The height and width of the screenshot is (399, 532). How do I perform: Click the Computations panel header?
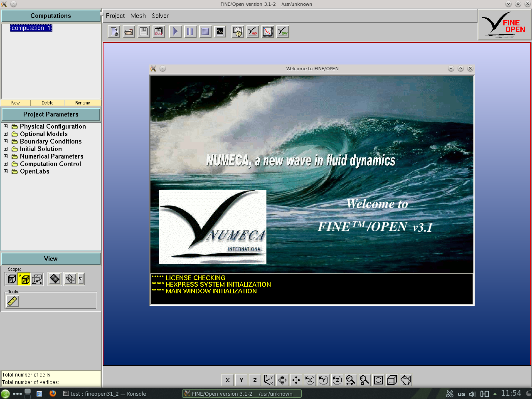click(51, 16)
